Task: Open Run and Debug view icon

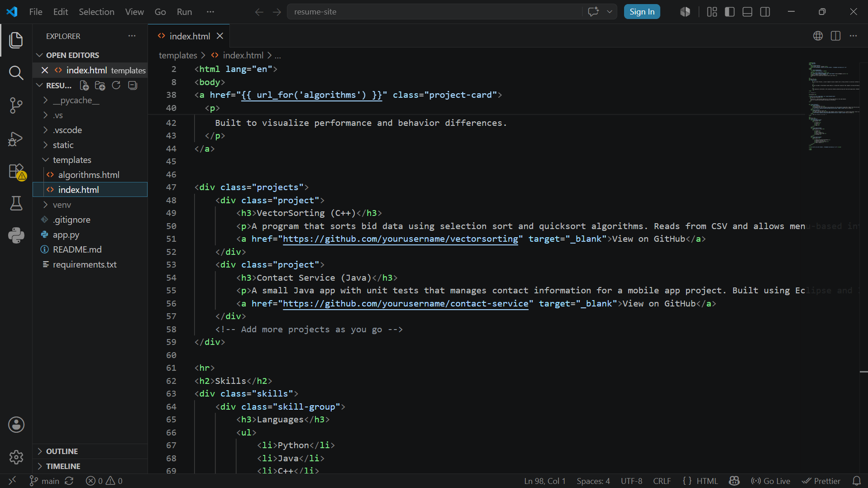Action: click(x=16, y=139)
